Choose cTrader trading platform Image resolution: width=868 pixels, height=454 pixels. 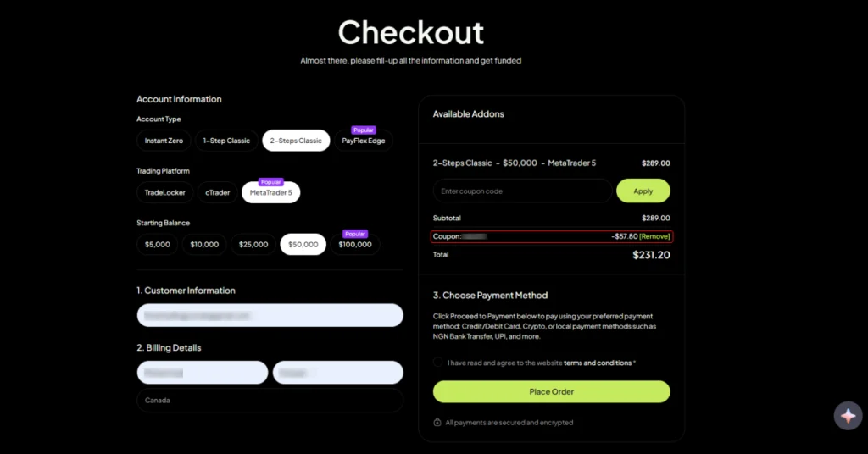(x=218, y=192)
